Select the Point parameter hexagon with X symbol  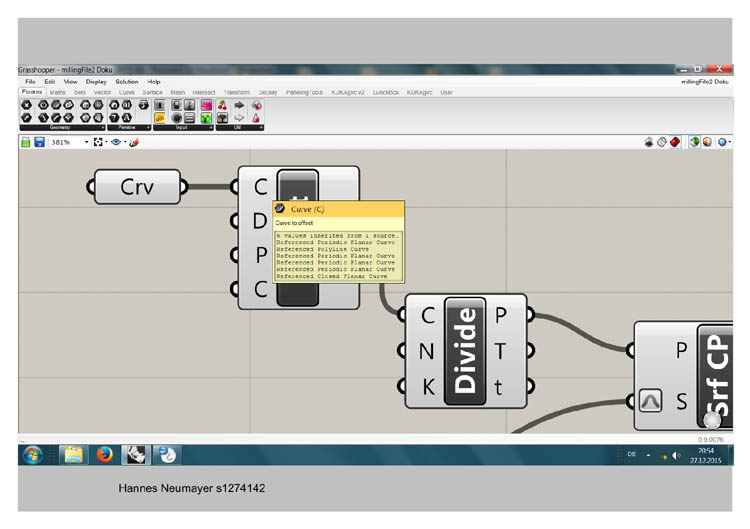(x=27, y=105)
